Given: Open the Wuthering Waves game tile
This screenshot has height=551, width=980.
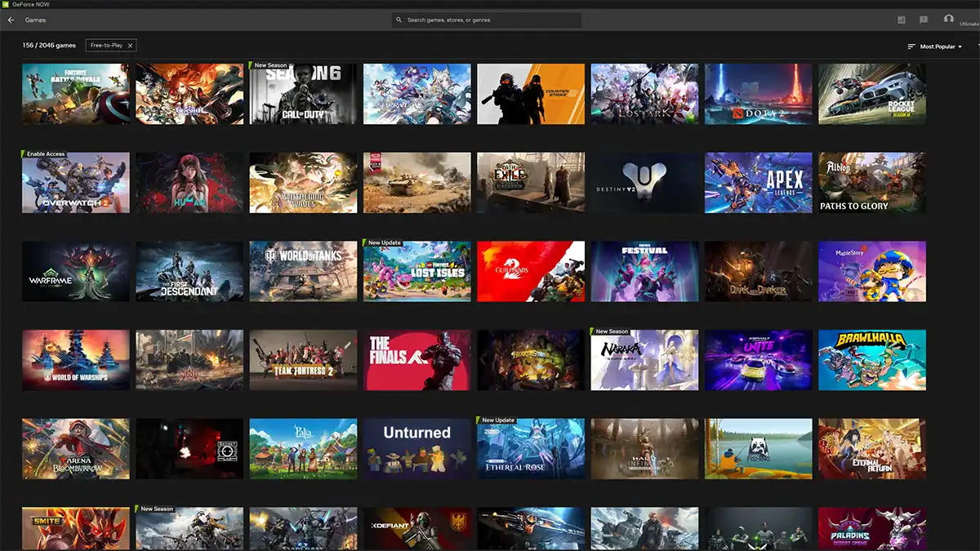Looking at the screenshot, I should 304,183.
